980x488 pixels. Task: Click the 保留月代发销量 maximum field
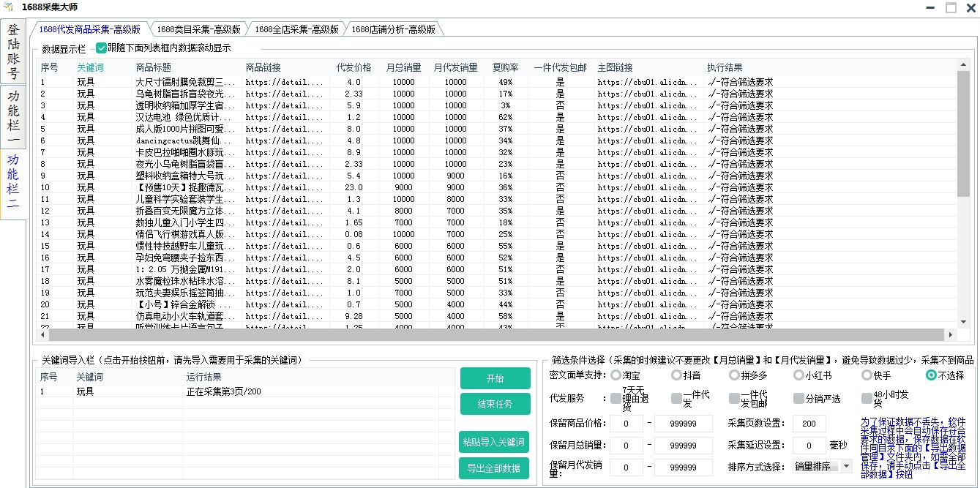pos(683,467)
